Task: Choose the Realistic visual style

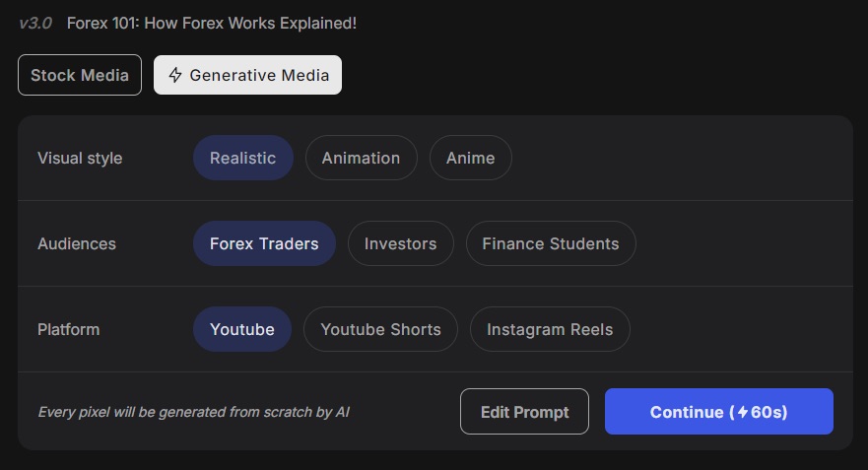Action: tap(242, 158)
